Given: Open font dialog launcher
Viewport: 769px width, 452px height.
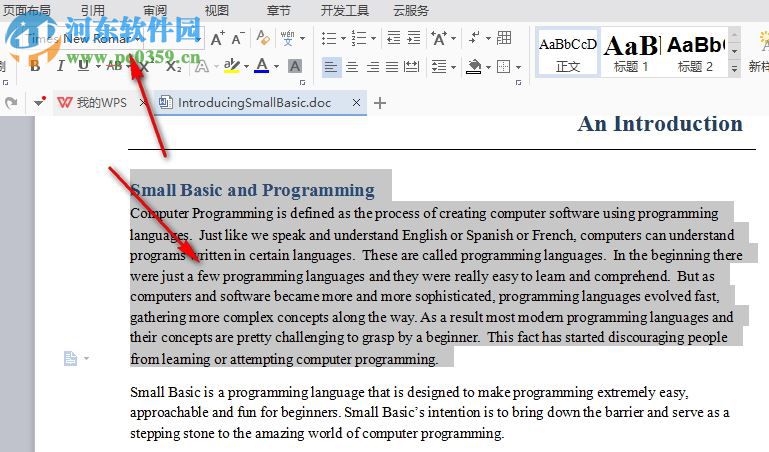Looking at the screenshot, I should [302, 82].
